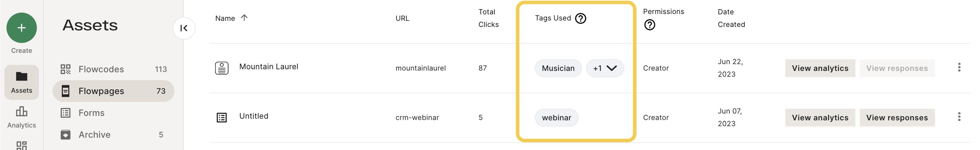
Task: Click the Tags Used help icon
Action: click(580, 18)
